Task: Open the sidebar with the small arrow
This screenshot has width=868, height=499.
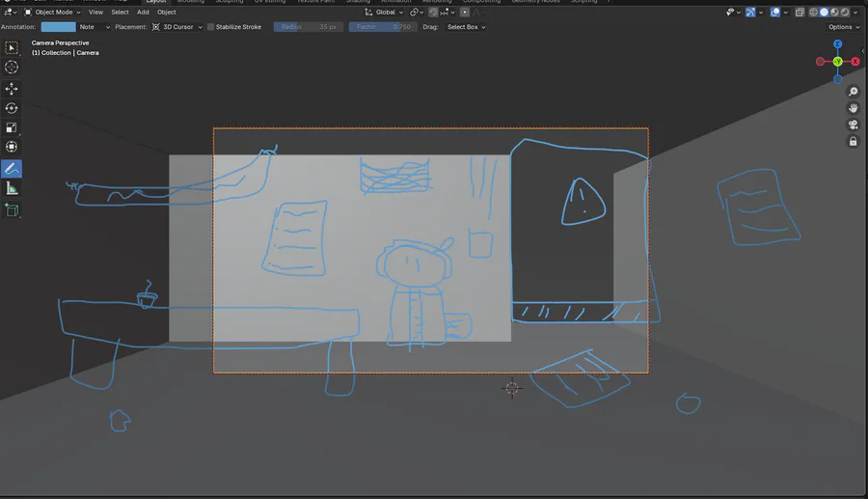Action: [863, 51]
